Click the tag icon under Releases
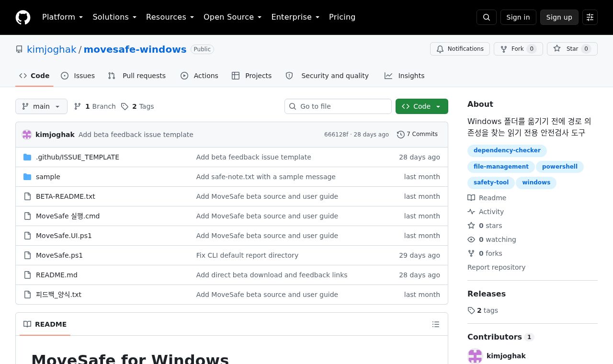 click(x=471, y=310)
